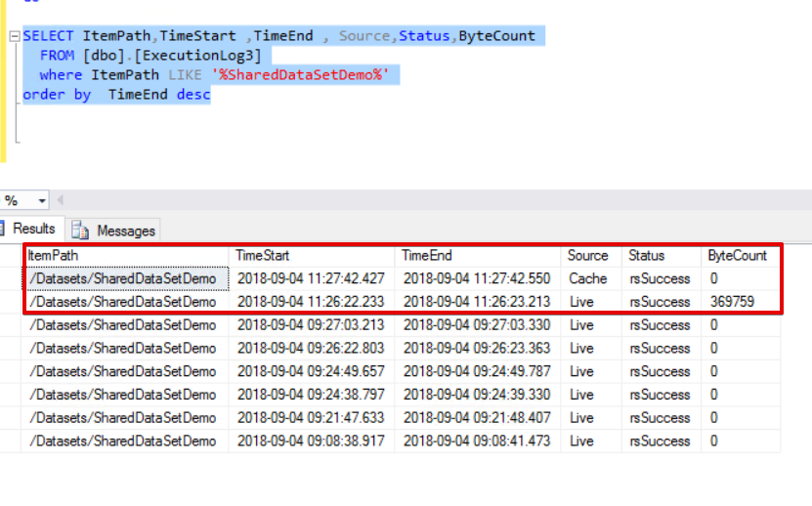Image resolution: width=812 pixels, height=506 pixels.
Task: Select TimeStart 2018-09-04 09:24:38.797 cell
Action: [x=312, y=395]
